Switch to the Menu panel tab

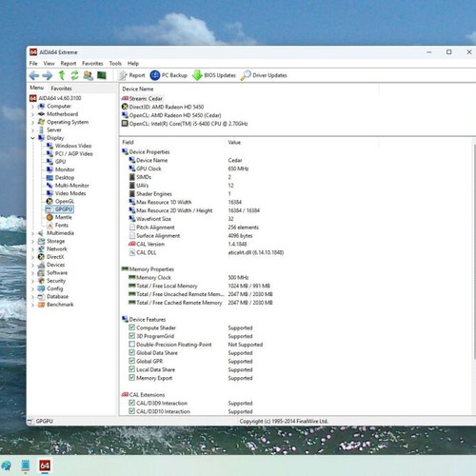(36, 88)
